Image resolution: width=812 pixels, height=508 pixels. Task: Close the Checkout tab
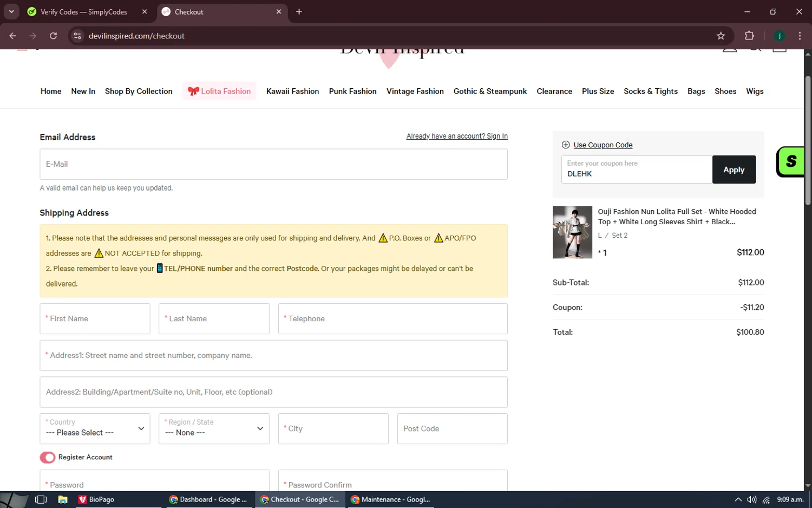click(x=279, y=11)
